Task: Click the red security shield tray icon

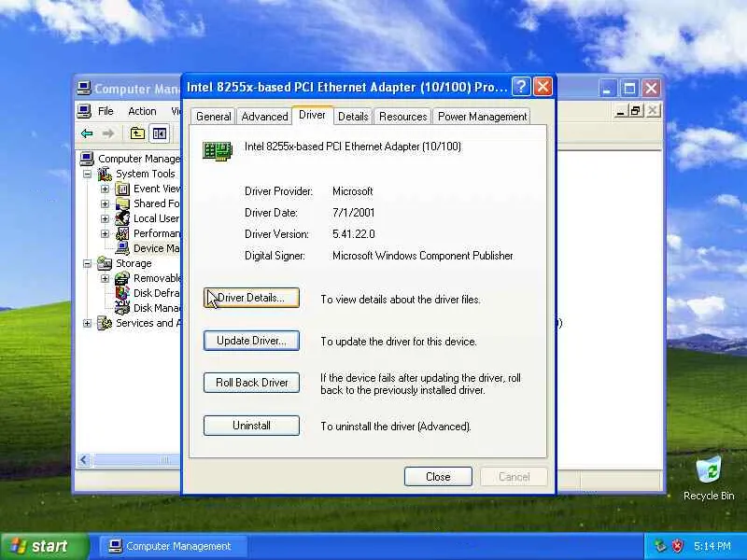Action: [678, 546]
